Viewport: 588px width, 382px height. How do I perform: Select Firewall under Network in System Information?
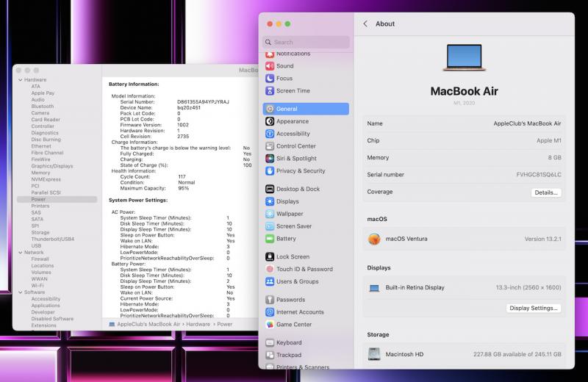[40, 259]
